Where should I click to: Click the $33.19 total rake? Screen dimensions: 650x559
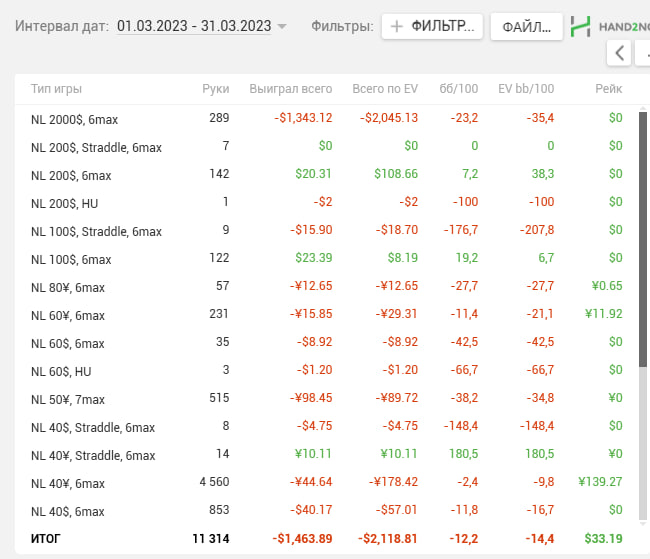[x=604, y=539]
